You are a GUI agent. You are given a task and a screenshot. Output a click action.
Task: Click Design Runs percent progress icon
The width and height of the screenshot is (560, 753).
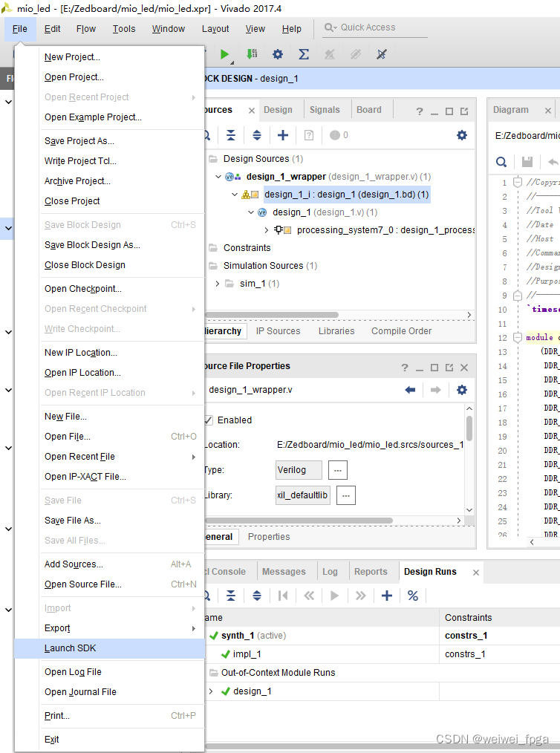pyautogui.click(x=412, y=596)
